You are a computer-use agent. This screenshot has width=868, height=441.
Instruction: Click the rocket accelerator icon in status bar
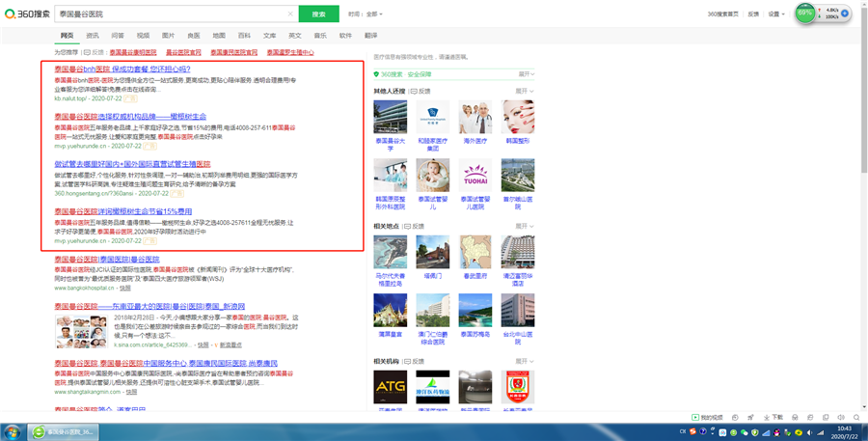750,417
